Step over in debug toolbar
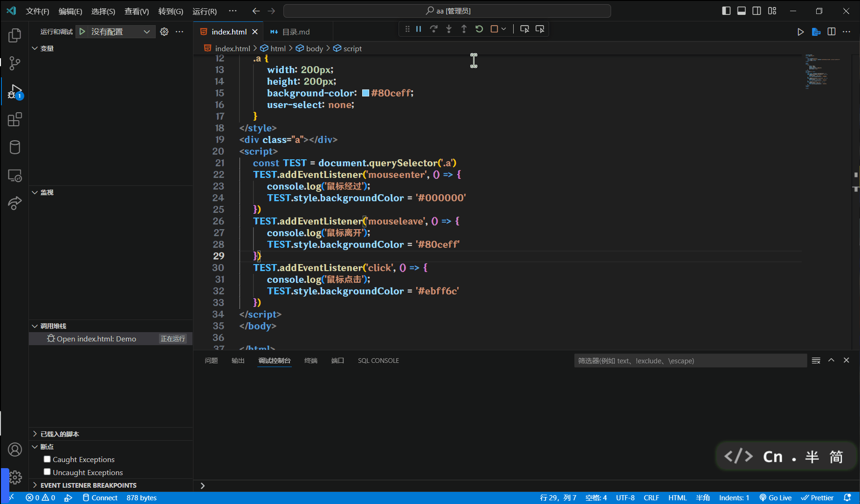Image resolution: width=860 pixels, height=504 pixels. (x=433, y=29)
